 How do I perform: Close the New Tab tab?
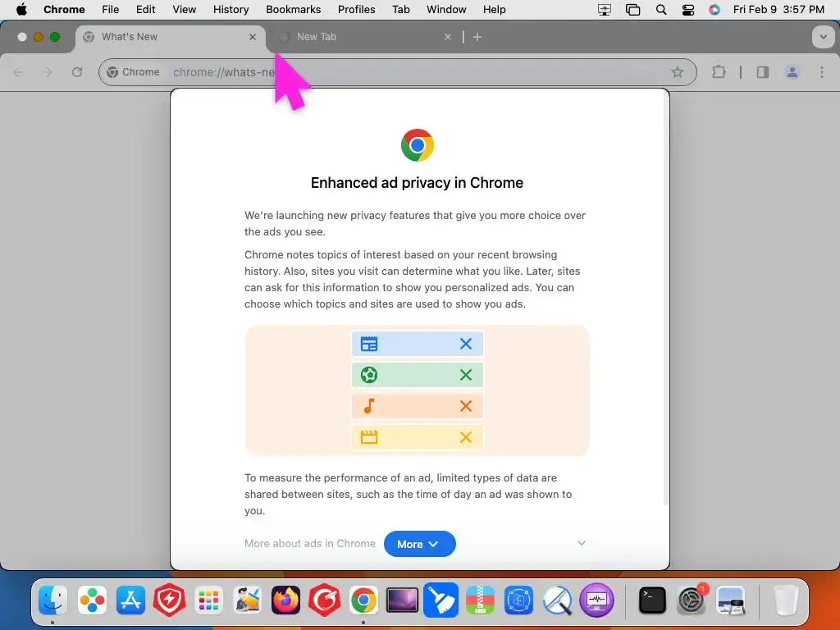point(448,37)
